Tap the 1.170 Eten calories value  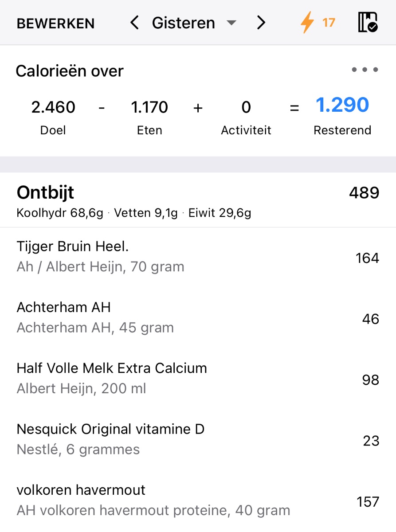tap(149, 108)
